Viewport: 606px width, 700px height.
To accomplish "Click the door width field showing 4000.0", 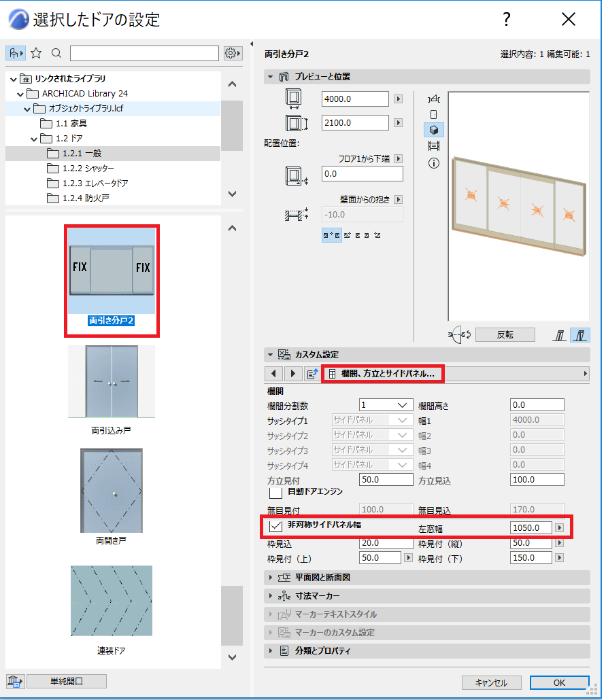I will (355, 99).
